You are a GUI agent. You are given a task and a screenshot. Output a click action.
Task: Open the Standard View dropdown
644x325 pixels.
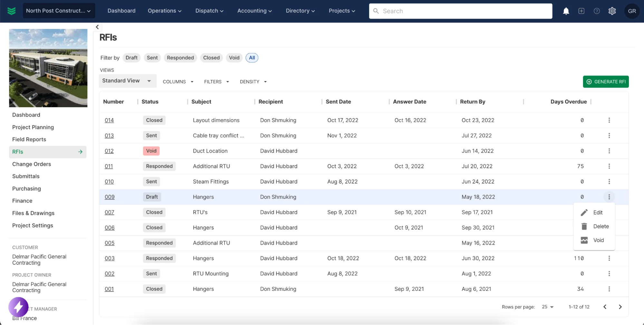(x=127, y=81)
